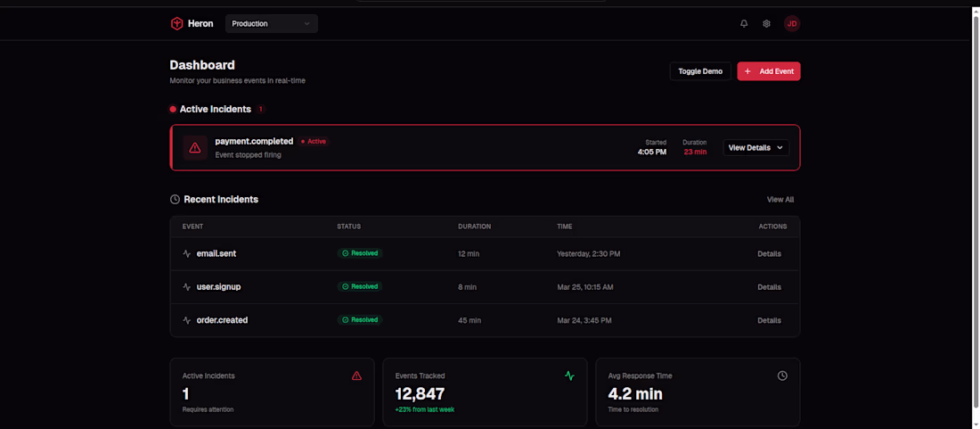Click the pulse icon beside order.created

tap(187, 320)
